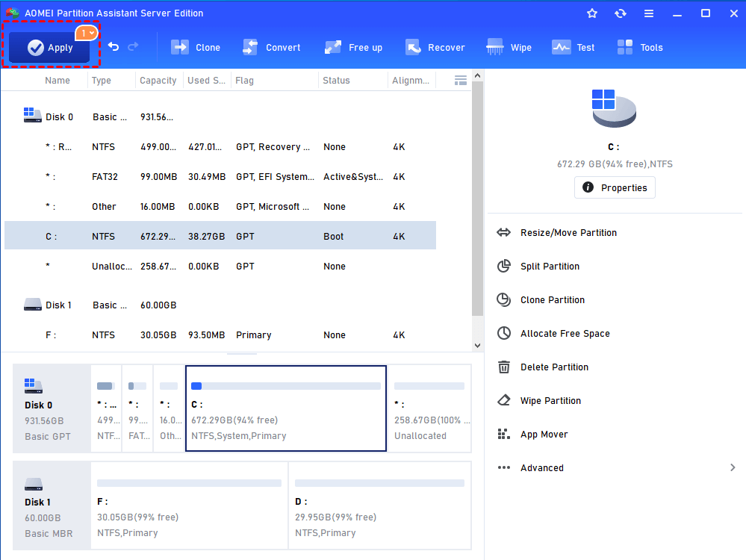
Task: Open Properties of C: partition
Action: click(x=615, y=187)
